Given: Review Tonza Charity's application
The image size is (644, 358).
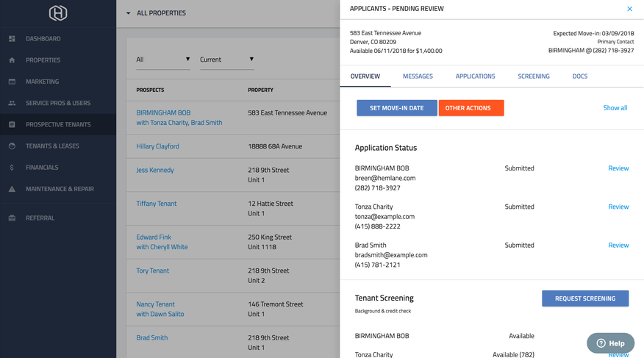Looking at the screenshot, I should [x=618, y=207].
